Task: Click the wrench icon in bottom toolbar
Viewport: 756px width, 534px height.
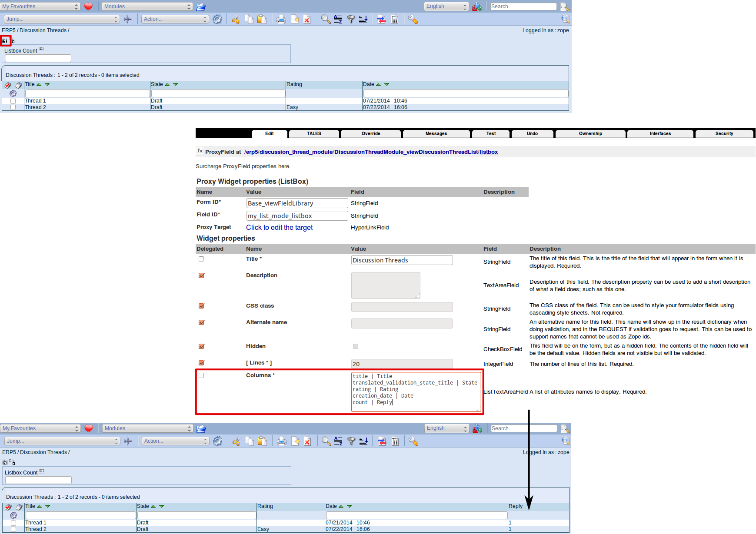Action: [x=413, y=441]
